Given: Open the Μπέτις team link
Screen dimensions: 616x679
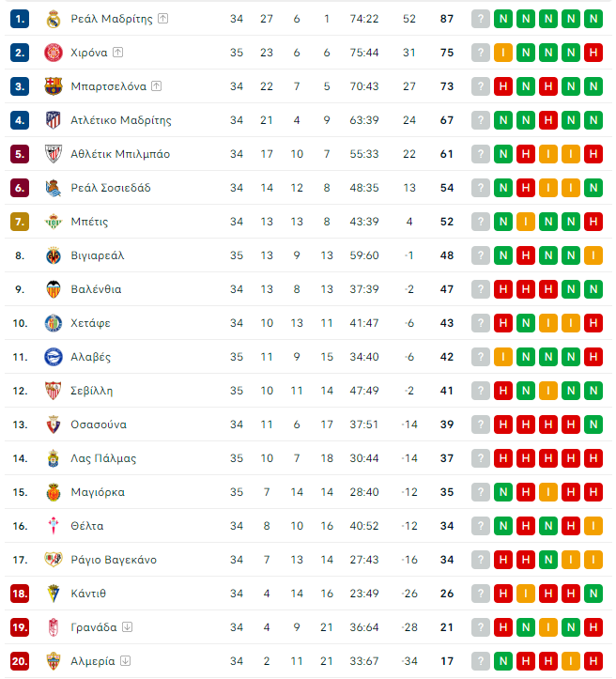Looking at the screenshot, I should [x=89, y=222].
